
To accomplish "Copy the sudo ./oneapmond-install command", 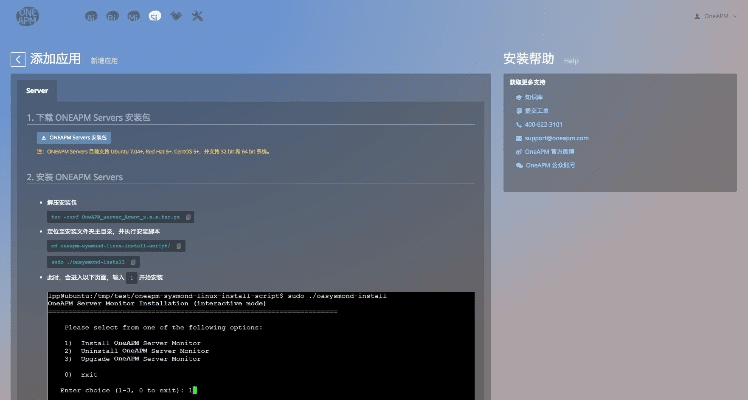I will pyautogui.click(x=134, y=261).
